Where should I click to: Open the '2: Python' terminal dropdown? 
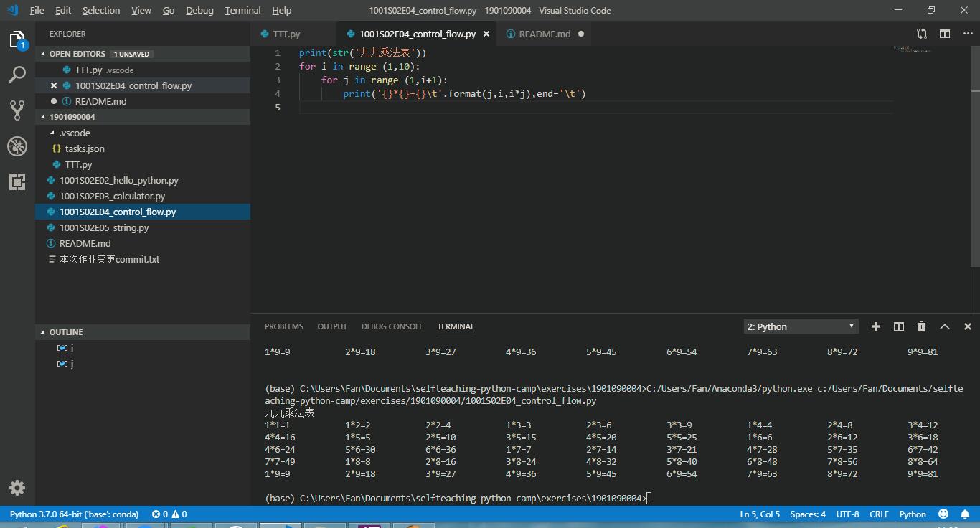[x=800, y=326]
